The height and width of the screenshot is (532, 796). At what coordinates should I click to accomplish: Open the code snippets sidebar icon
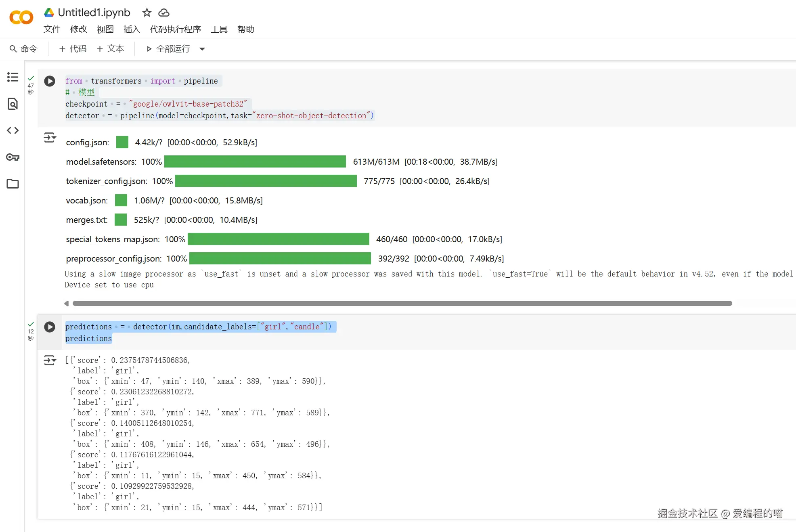pos(13,130)
